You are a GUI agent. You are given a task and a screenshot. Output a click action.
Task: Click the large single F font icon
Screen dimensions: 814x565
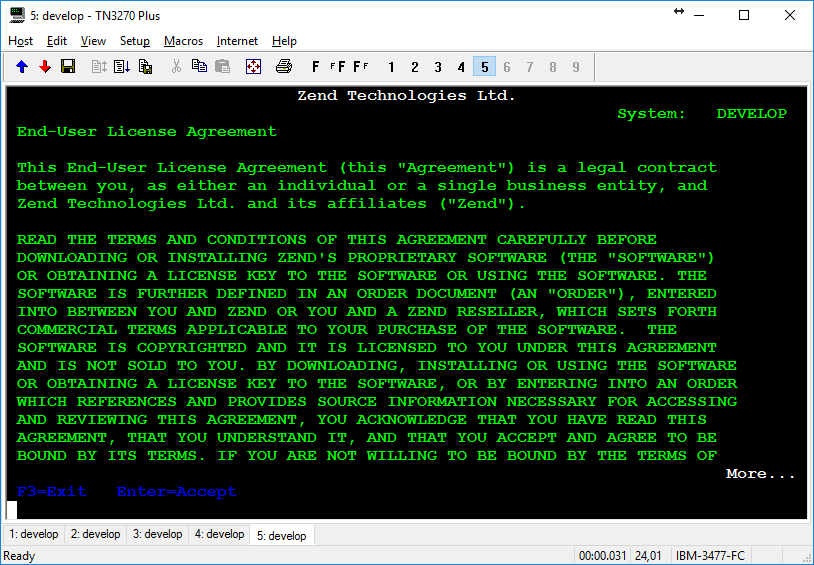pos(316,67)
